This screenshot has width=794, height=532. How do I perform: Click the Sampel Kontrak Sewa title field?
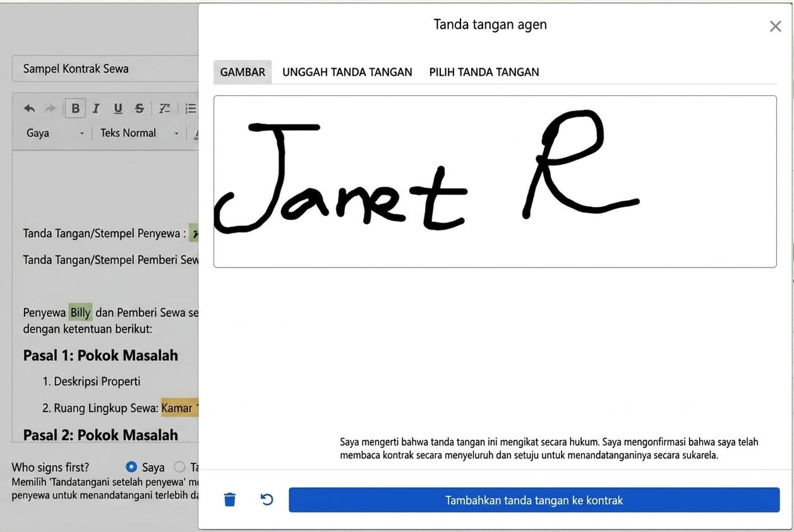click(x=105, y=69)
